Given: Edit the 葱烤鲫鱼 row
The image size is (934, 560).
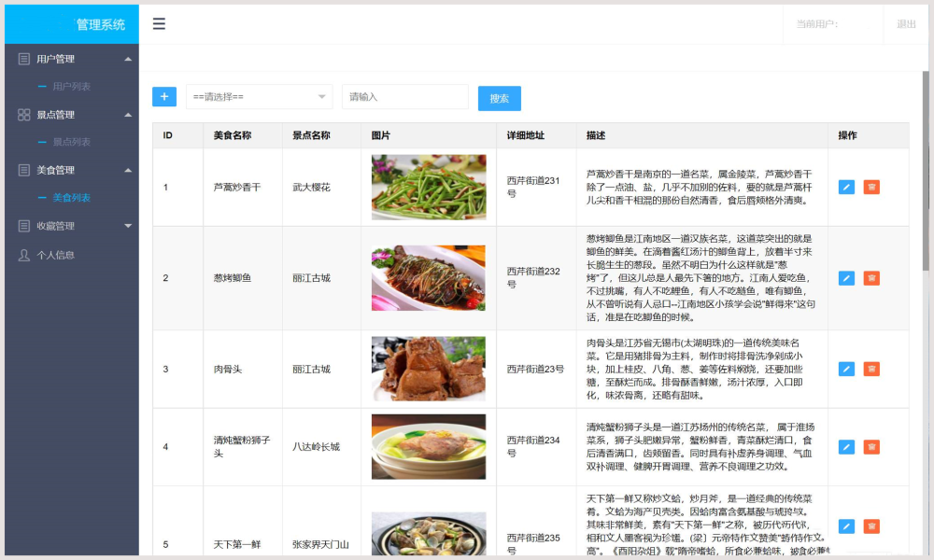Looking at the screenshot, I should click(x=846, y=278).
